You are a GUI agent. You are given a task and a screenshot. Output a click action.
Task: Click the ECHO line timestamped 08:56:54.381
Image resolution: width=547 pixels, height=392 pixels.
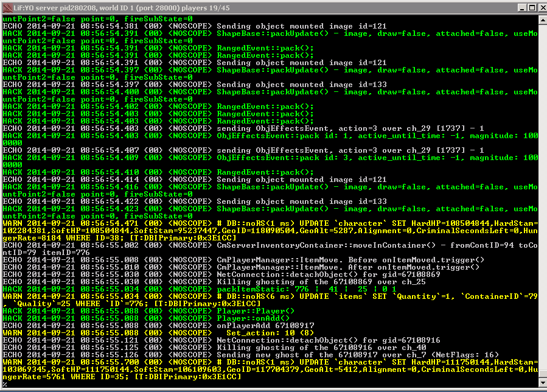pyautogui.click(x=195, y=26)
